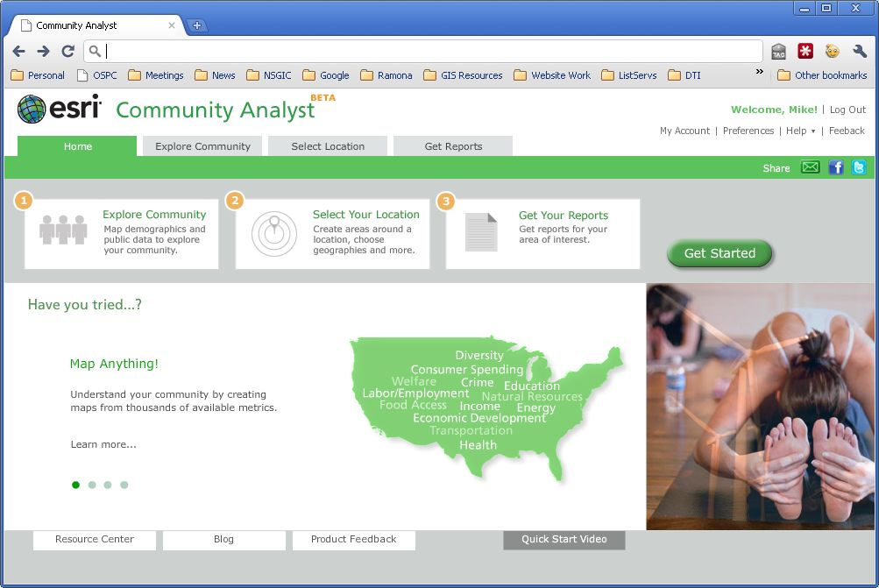Open the GIS Resources bookmarks folder
This screenshot has height=588, width=879.
[x=463, y=75]
